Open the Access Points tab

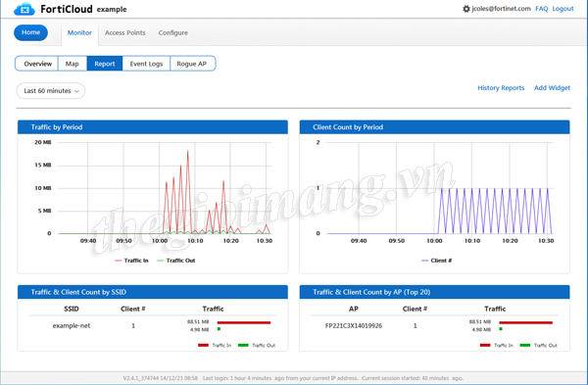coord(124,32)
